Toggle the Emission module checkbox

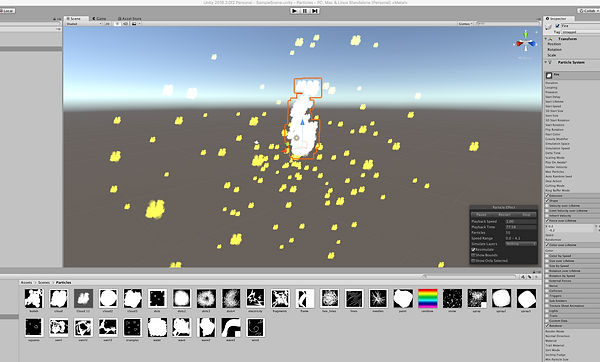(547, 196)
